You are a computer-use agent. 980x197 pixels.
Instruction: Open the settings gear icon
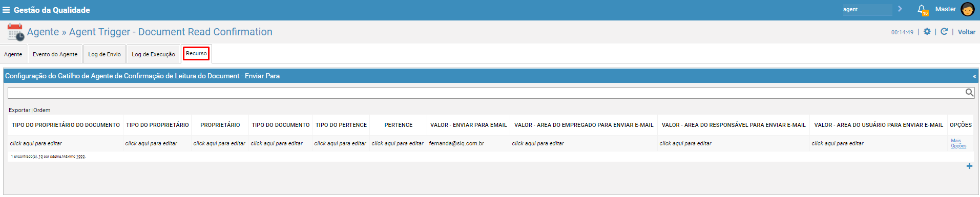tap(927, 32)
